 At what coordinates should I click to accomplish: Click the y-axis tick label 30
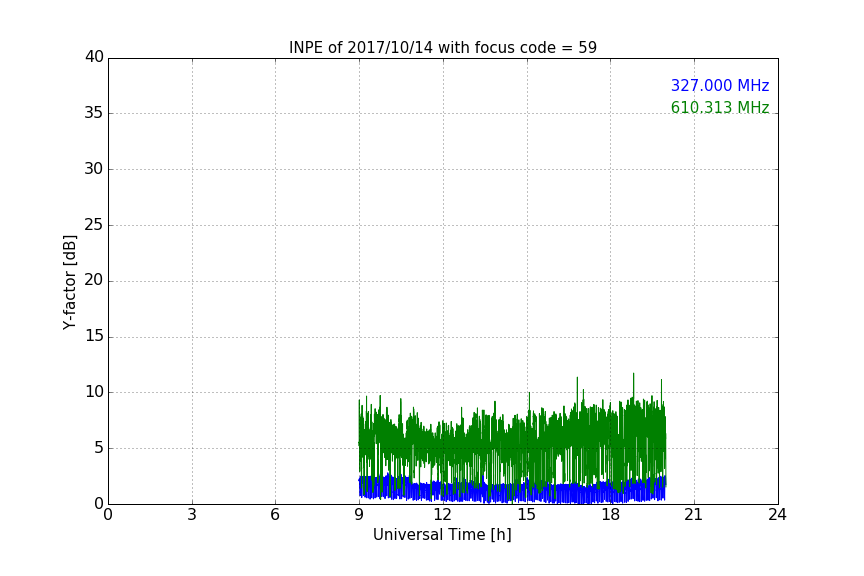pos(94,169)
